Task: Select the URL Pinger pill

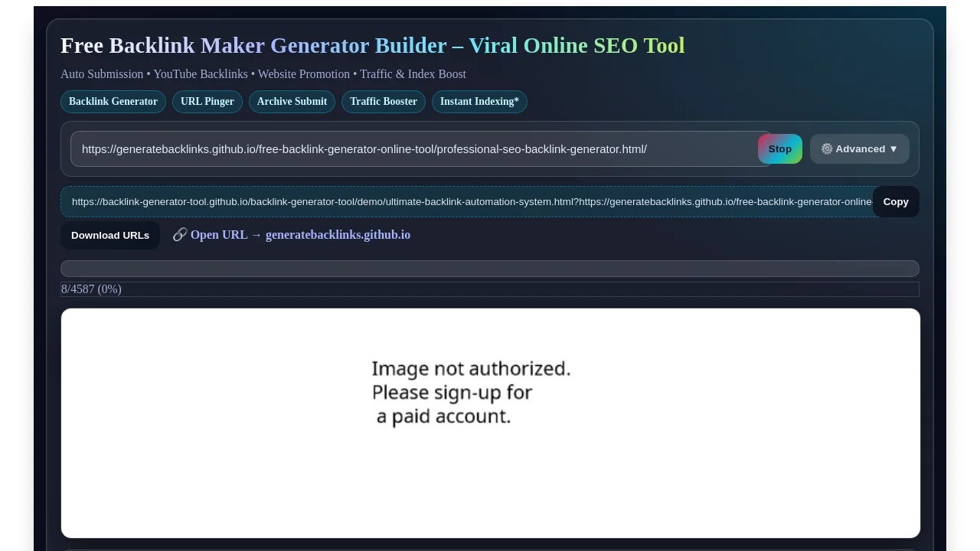Action: [x=207, y=102]
